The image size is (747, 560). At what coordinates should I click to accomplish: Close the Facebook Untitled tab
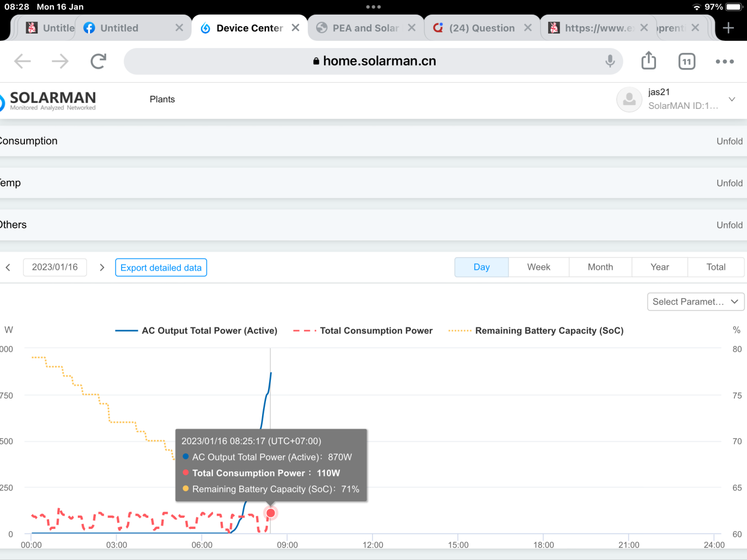179,28
